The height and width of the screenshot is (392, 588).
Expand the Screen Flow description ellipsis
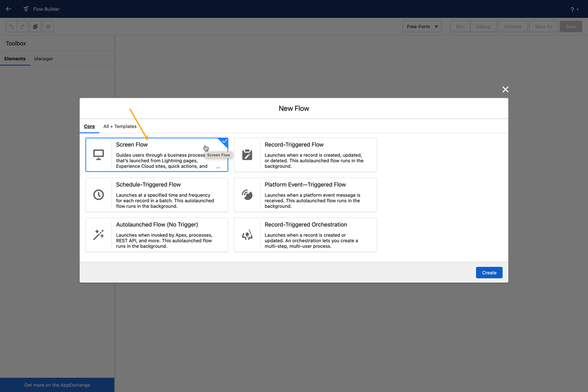218,167
